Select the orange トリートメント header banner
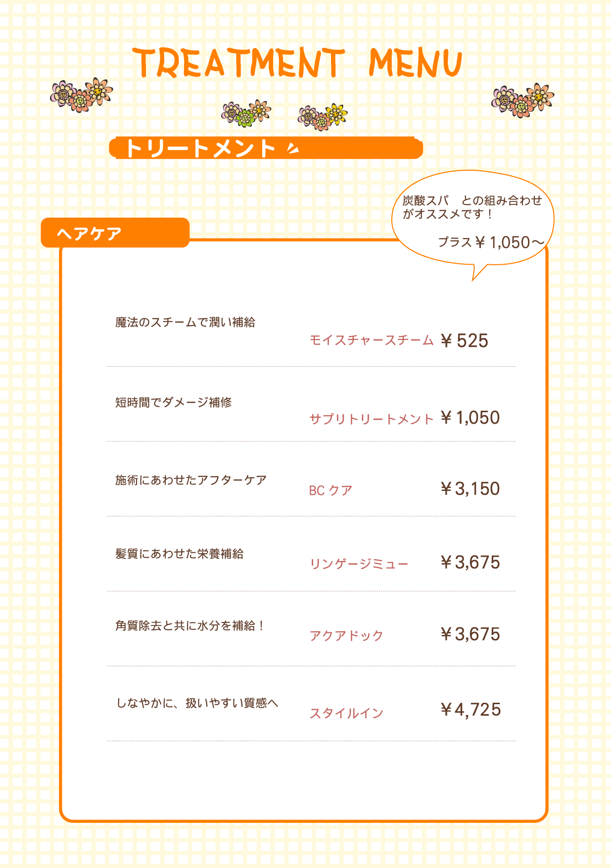This screenshot has height=868, width=611. pos(266,148)
